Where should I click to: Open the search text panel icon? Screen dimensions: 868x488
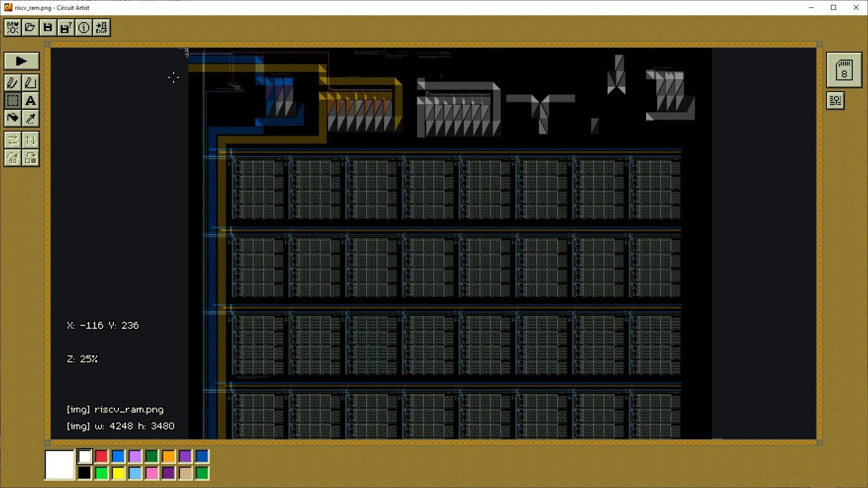(835, 101)
